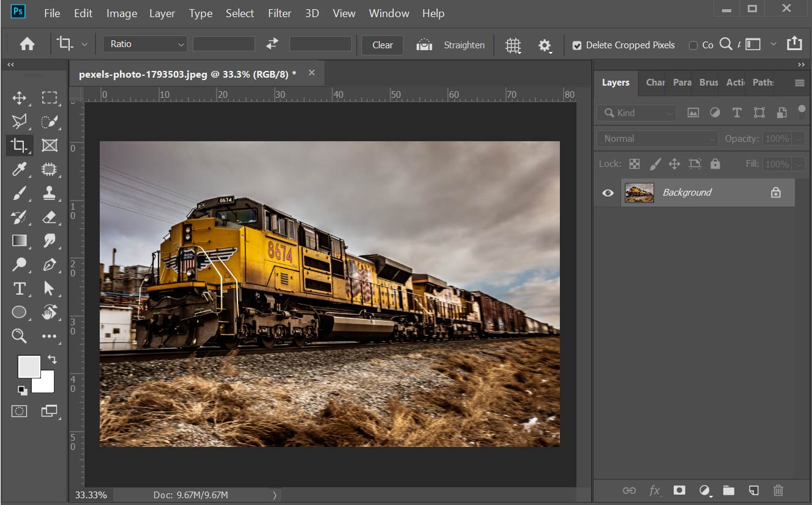The height and width of the screenshot is (505, 812).
Task: Swap width and height crop values
Action: [272, 44]
